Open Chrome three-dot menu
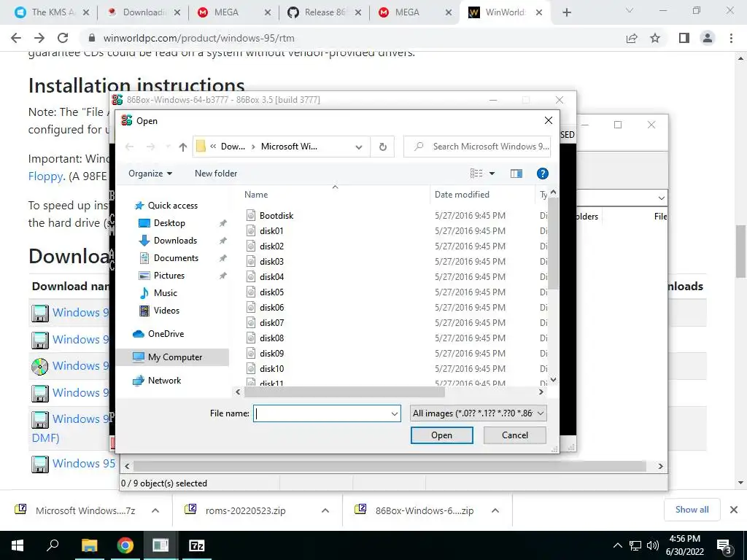This screenshot has height=560, width=747. tap(731, 38)
